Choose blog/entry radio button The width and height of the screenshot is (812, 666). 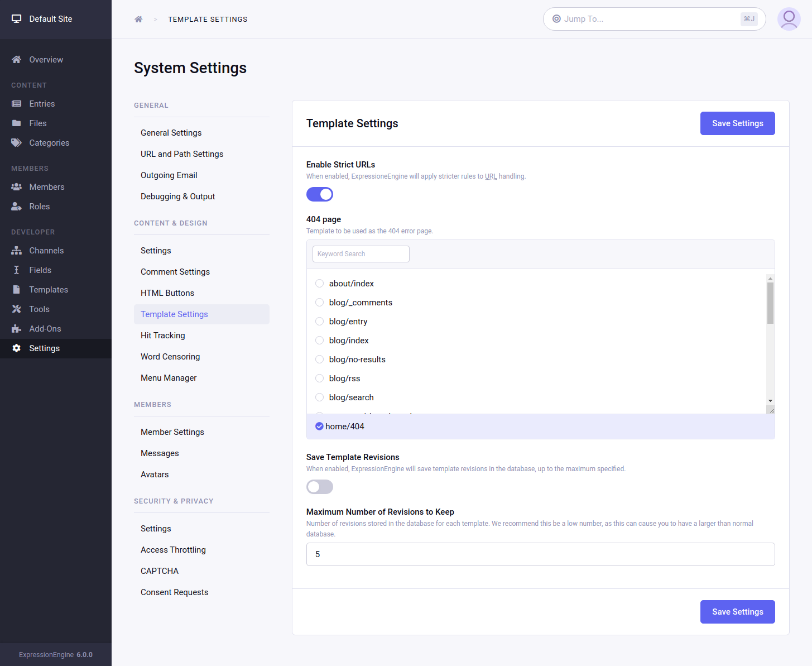(x=320, y=322)
